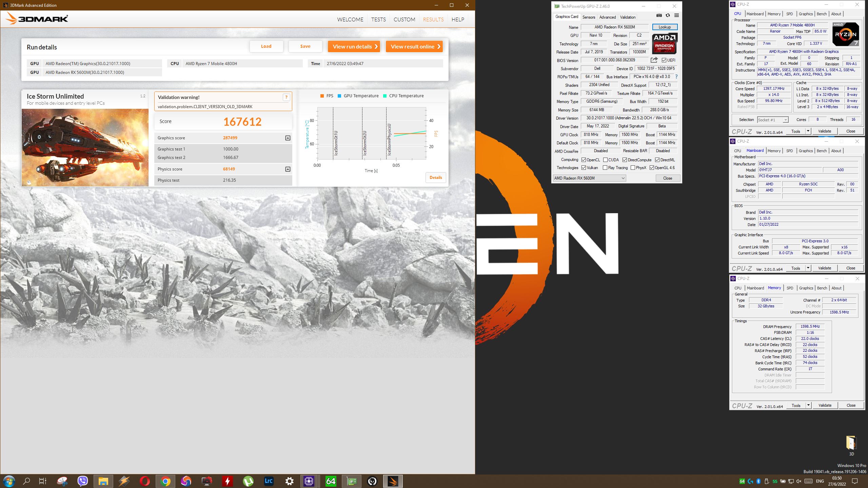This screenshot has height=488, width=868.
Task: Click the validation warning help icon
Action: click(286, 97)
